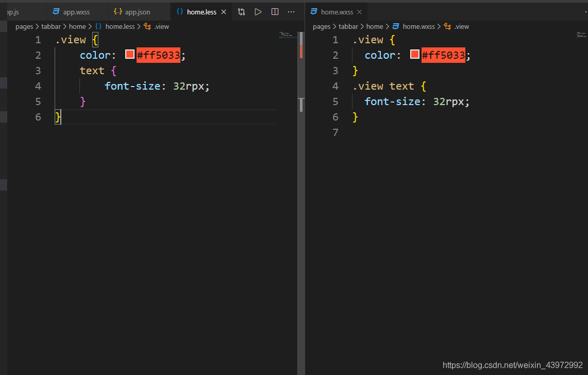Click the left editor vertical scrollbar
Screen dimensions: 588x375
coord(301,203)
